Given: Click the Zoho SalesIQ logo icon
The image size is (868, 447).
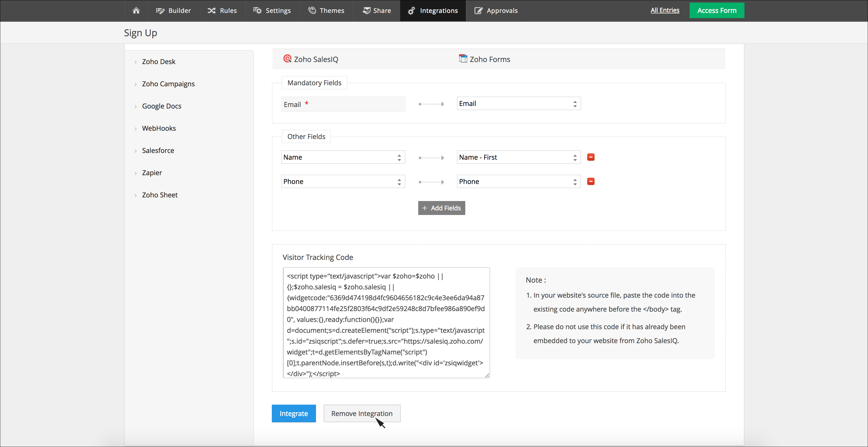Looking at the screenshot, I should (287, 59).
